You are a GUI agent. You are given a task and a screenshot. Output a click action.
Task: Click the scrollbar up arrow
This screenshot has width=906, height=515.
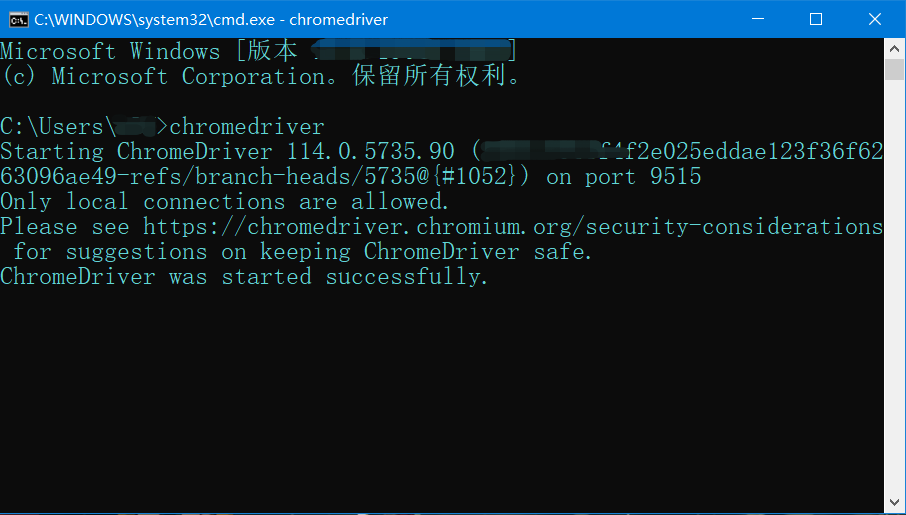(895, 48)
